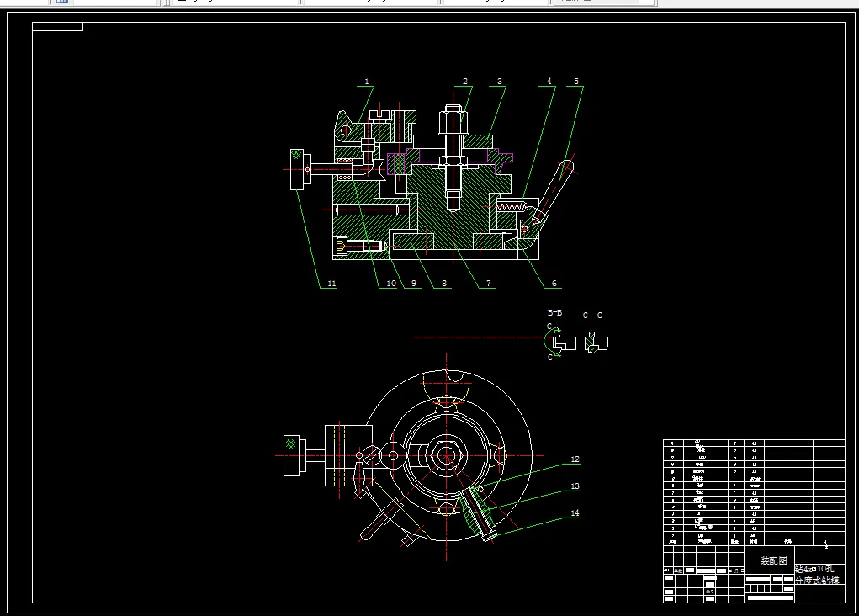
Task: Select part balloon number 4
Action: point(549,81)
